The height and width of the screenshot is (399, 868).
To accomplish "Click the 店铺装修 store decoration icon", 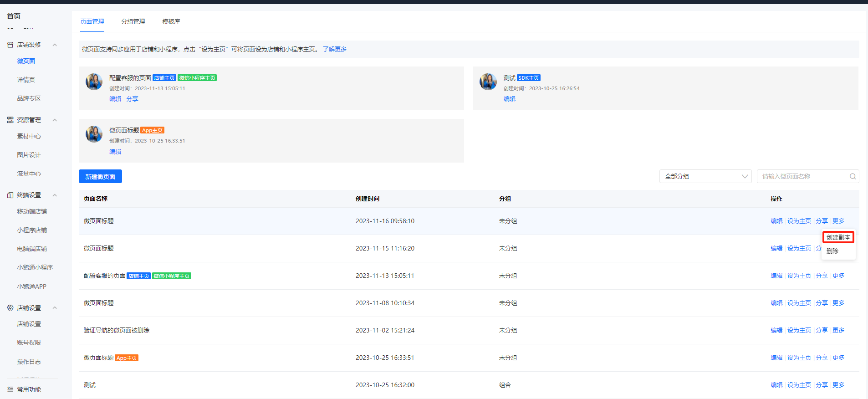I will (x=10, y=45).
